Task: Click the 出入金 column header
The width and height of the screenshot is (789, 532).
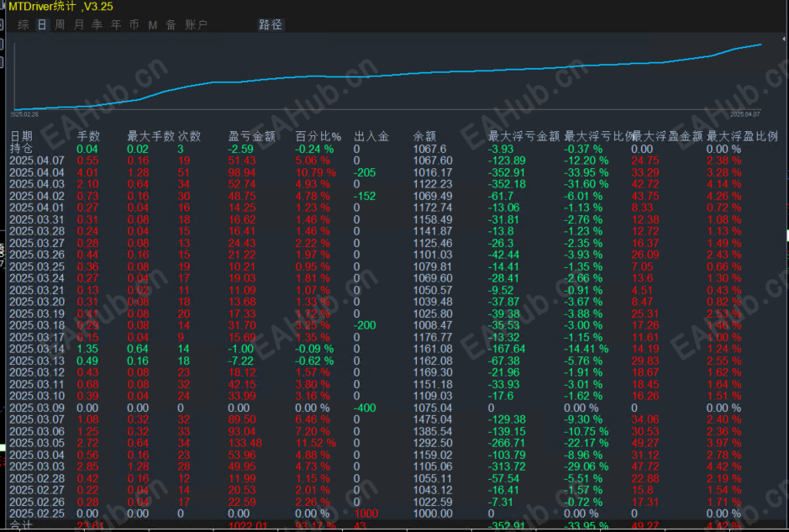Action: click(371, 136)
